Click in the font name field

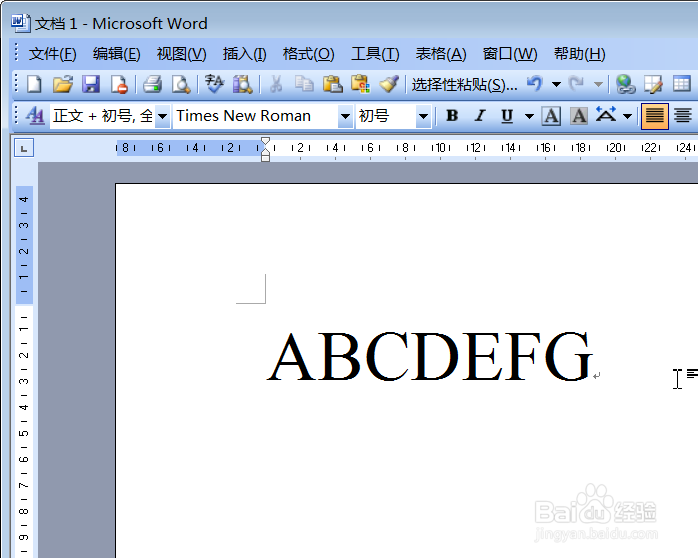tap(256, 116)
